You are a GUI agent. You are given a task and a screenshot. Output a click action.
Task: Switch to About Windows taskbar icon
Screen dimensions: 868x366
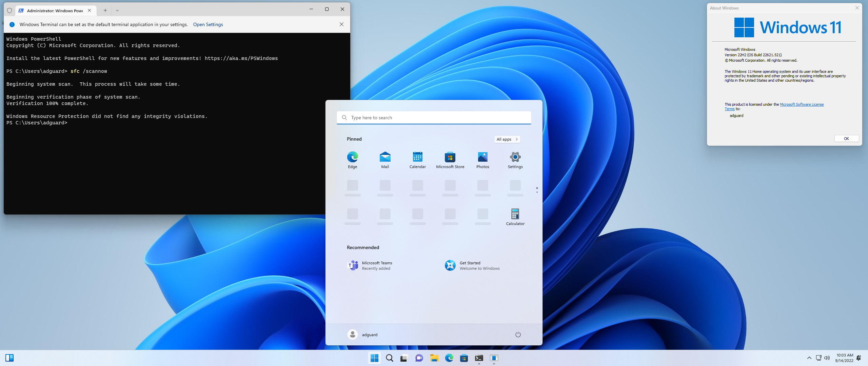494,358
